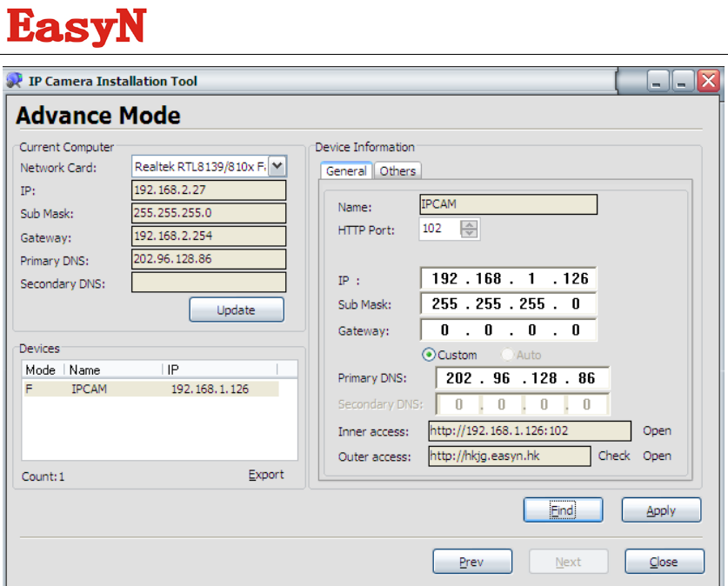
Task: Open the Network Card dropdown
Action: pos(277,166)
